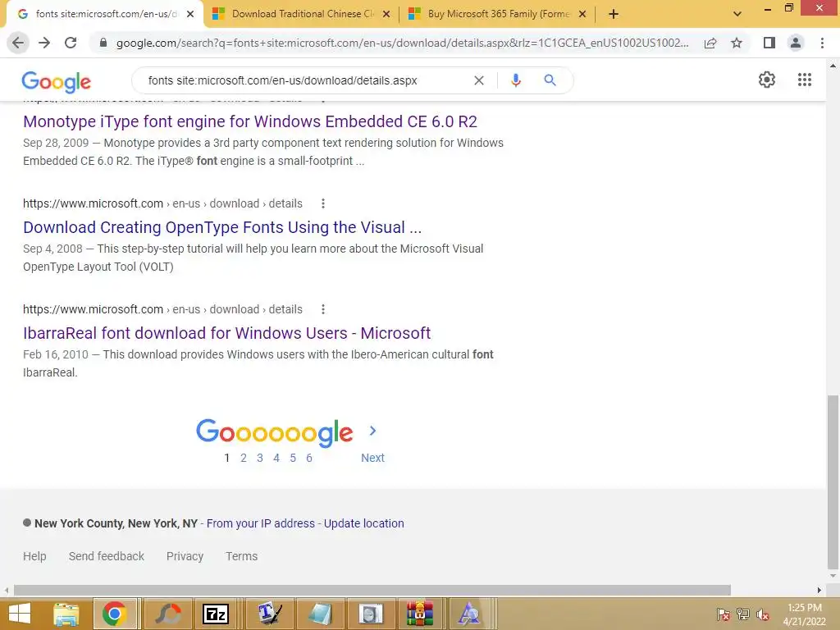Viewport: 840px width, 630px height.
Task: Open Windows Start button
Action: [20, 614]
